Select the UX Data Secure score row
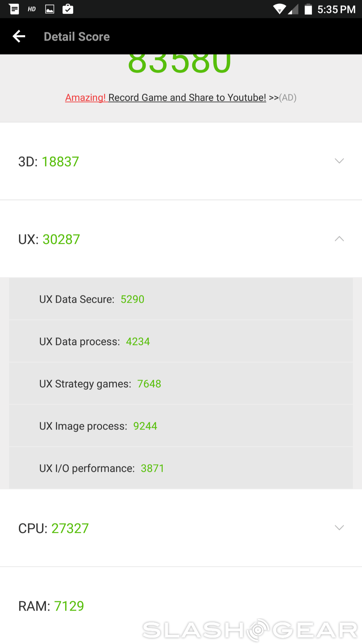 (180, 299)
